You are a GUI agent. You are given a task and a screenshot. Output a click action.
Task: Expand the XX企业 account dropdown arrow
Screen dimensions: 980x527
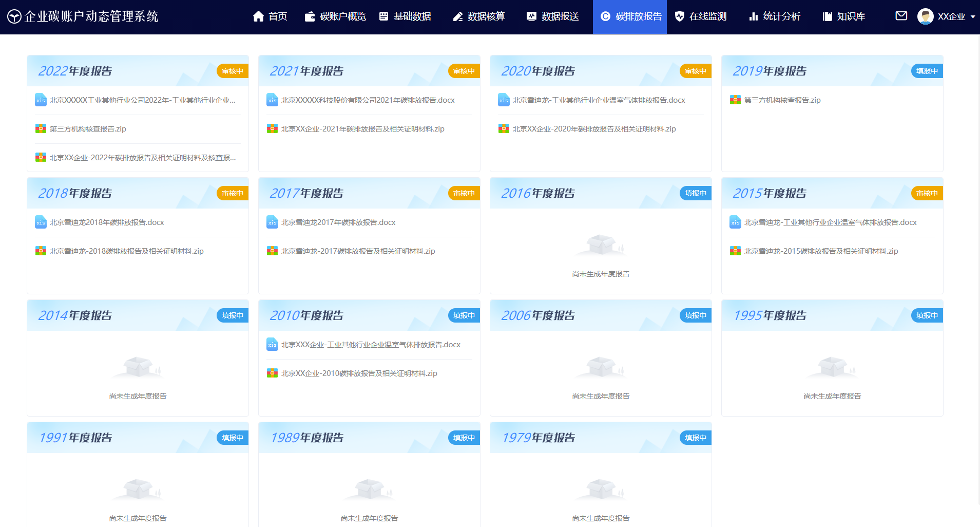click(972, 17)
